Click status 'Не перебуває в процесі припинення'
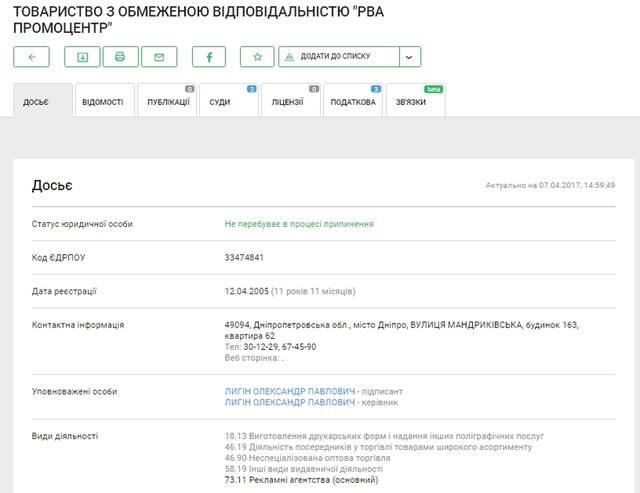This screenshot has height=493, width=640. (x=299, y=224)
